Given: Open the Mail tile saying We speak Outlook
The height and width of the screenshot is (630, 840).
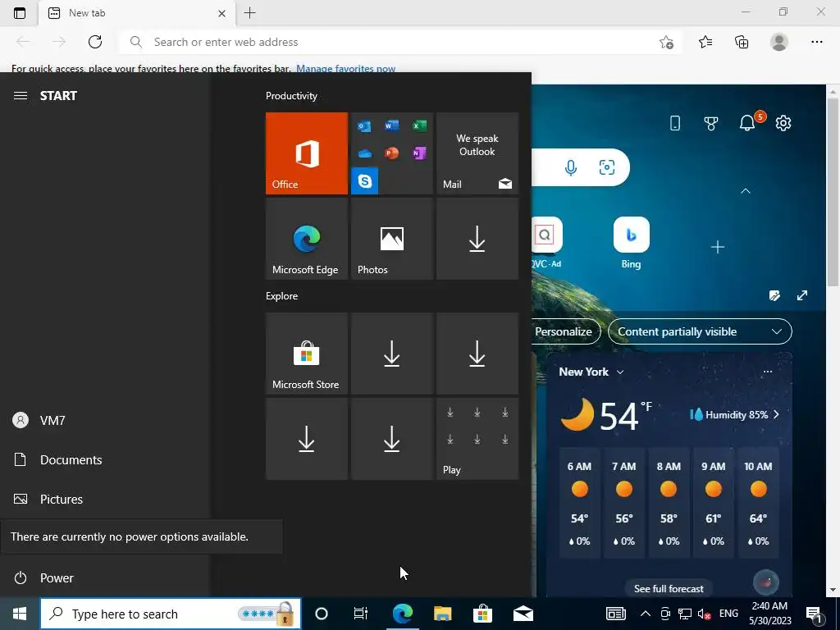Looking at the screenshot, I should pos(477,153).
